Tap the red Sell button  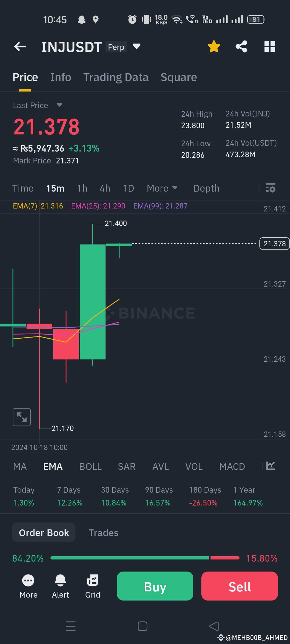[x=240, y=586]
